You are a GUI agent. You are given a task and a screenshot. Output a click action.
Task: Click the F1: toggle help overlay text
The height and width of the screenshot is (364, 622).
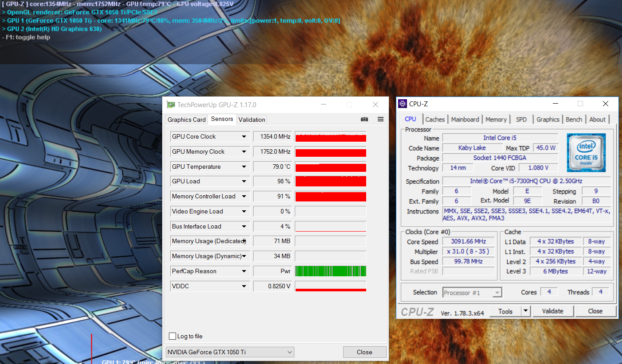coord(26,37)
